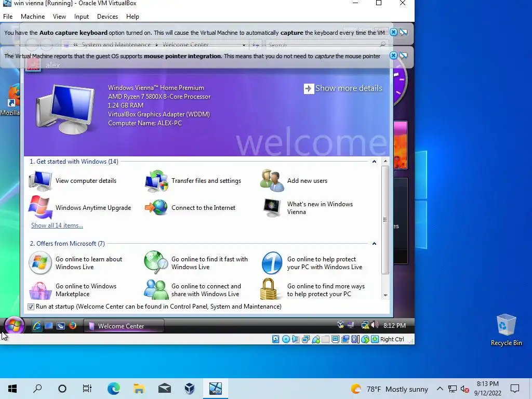Click VirtualBox display indicator in status bar
This screenshot has width=532, height=399.
335,339
